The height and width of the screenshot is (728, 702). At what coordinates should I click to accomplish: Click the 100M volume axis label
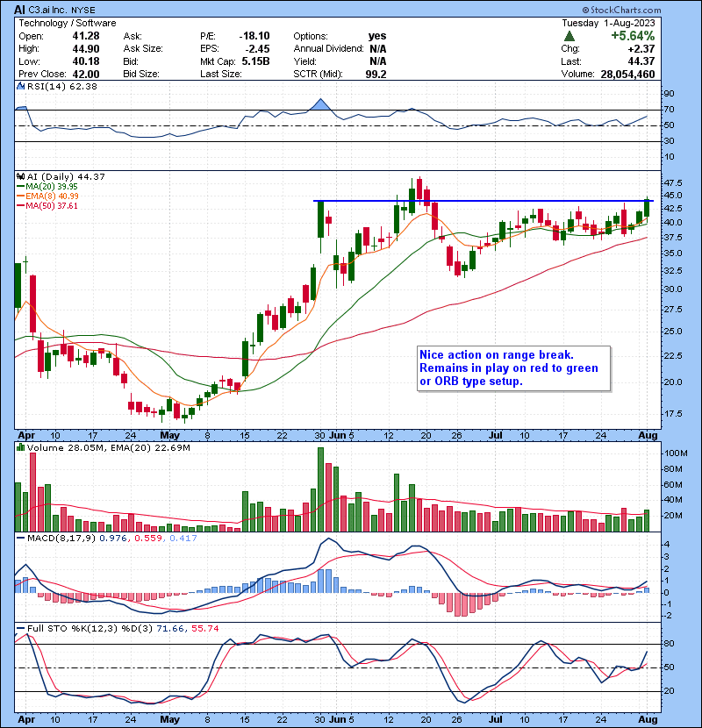(676, 453)
